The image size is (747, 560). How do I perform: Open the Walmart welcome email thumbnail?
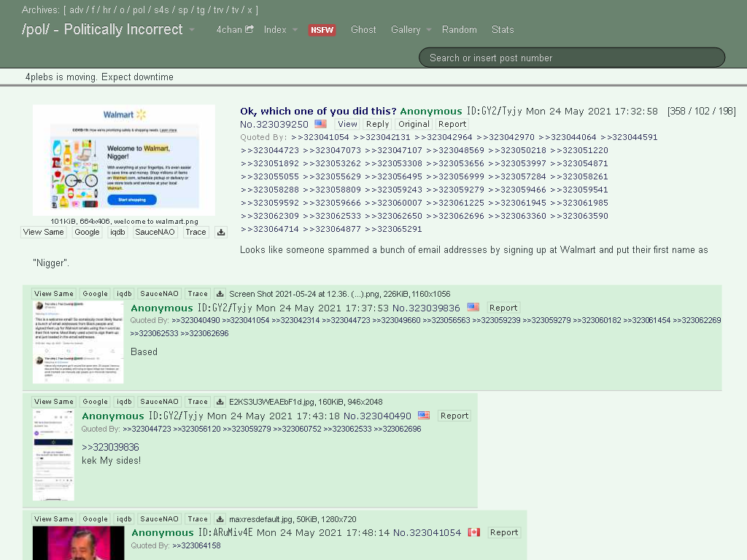pyautogui.click(x=124, y=160)
